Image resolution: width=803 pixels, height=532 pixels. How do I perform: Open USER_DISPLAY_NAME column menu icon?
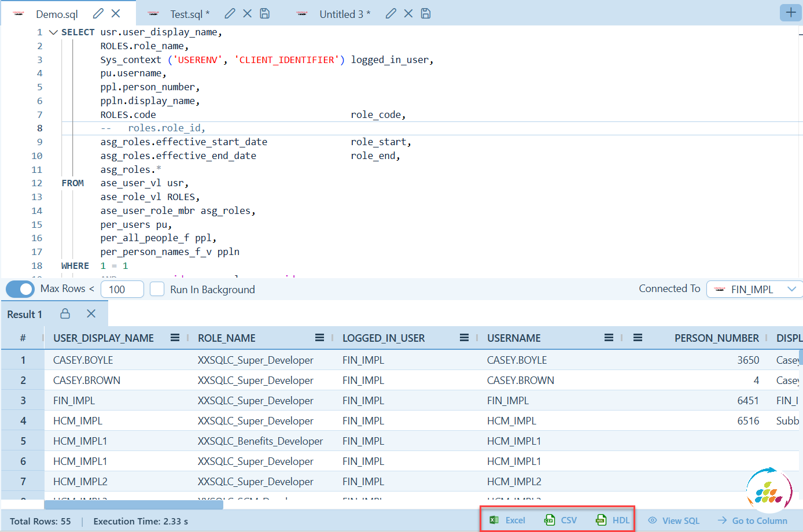175,338
